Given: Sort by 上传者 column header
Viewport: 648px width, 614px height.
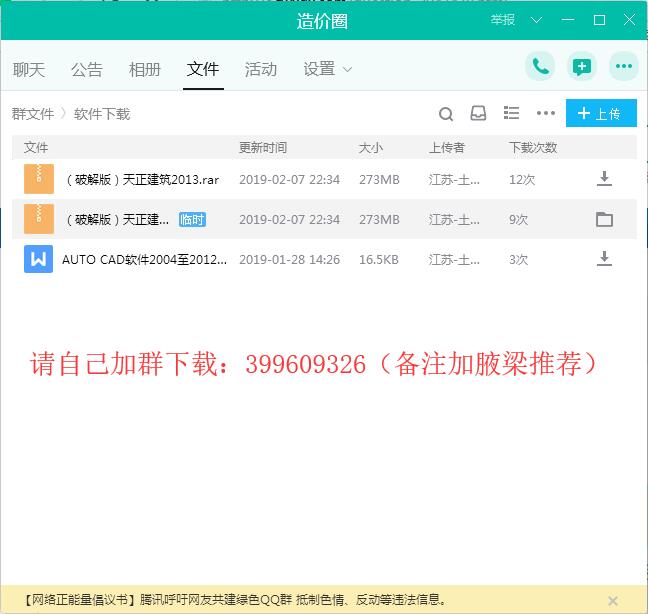Looking at the screenshot, I should [446, 148].
